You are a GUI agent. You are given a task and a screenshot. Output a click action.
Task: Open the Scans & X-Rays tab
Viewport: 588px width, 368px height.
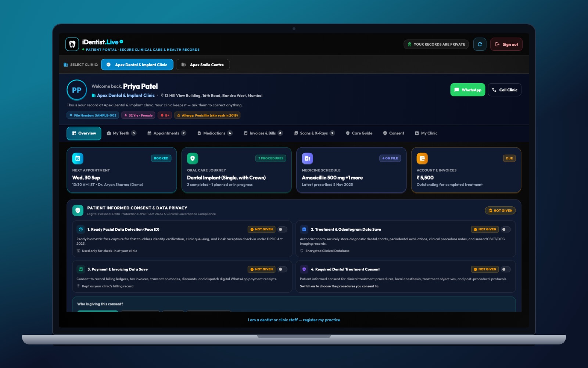(314, 133)
